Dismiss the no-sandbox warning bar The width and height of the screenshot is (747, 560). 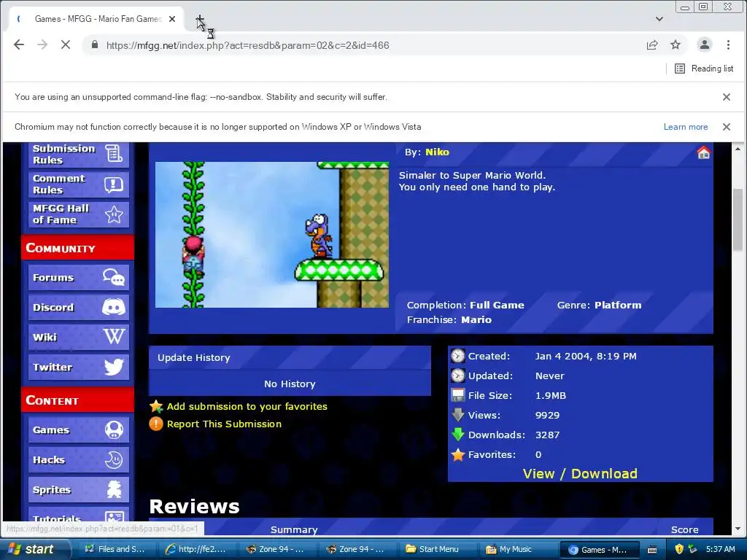[727, 97]
